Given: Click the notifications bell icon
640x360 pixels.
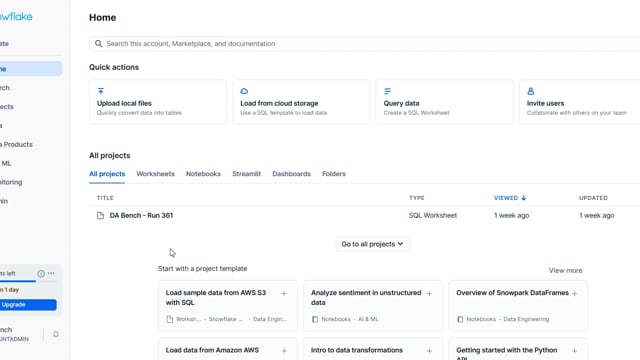Looking at the screenshot, I should coord(56,334).
